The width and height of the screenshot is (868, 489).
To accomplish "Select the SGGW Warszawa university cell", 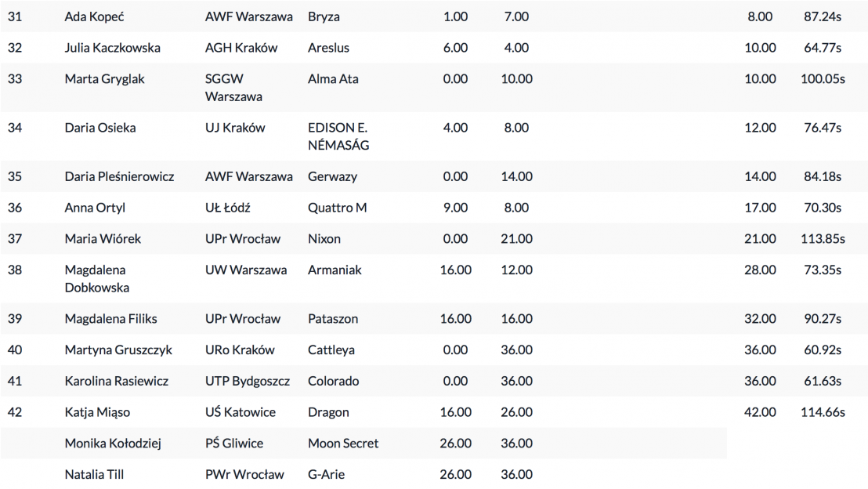I will [x=233, y=88].
